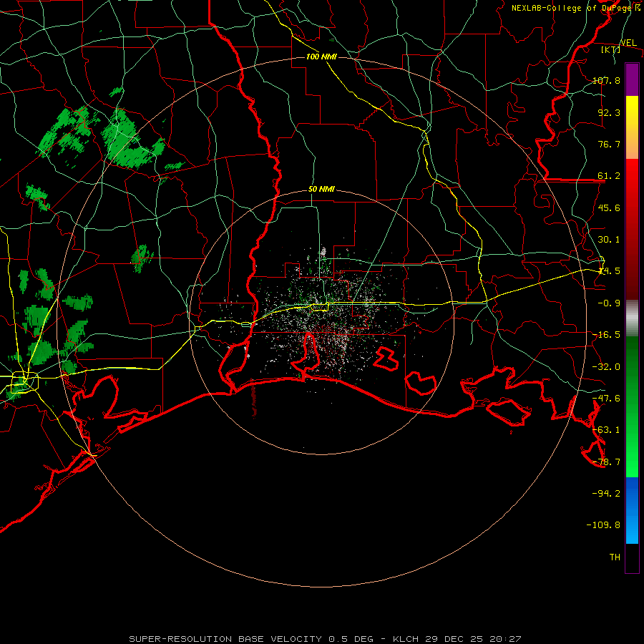Image resolution: width=644 pixels, height=644 pixels.
Task: Click the 45.6 legend value
Action: pos(609,208)
